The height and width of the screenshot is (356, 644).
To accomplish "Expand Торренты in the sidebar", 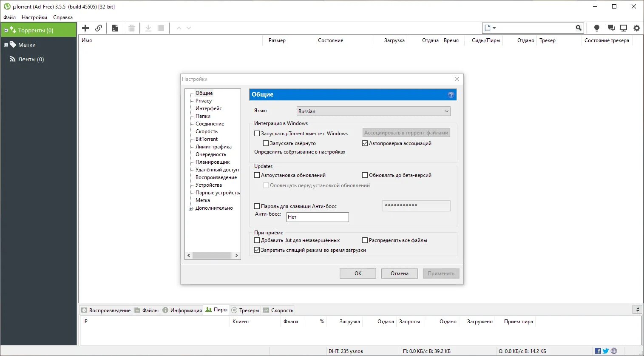I will pos(6,31).
